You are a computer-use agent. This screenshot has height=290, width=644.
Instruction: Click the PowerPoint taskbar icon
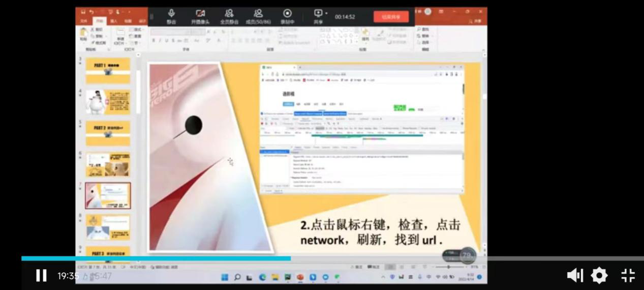point(300,277)
